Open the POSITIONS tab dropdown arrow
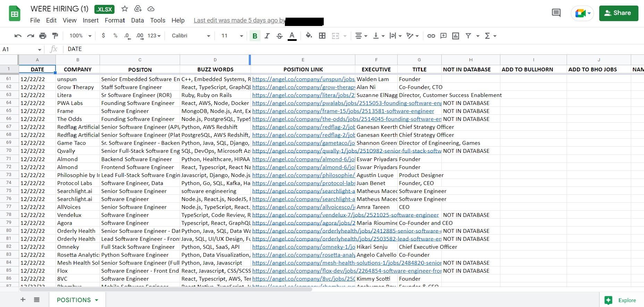This screenshot has height=307, width=644. [x=96, y=300]
